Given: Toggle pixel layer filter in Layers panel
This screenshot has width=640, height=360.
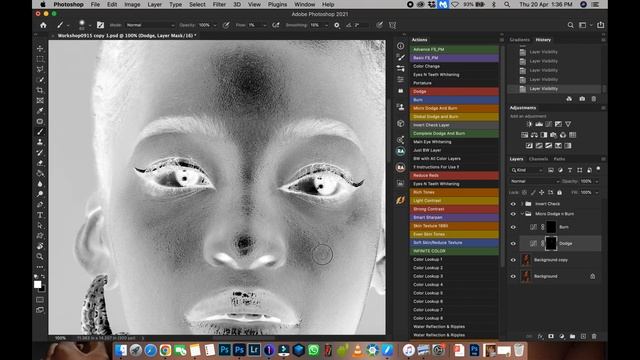Looking at the screenshot, I should (x=551, y=170).
